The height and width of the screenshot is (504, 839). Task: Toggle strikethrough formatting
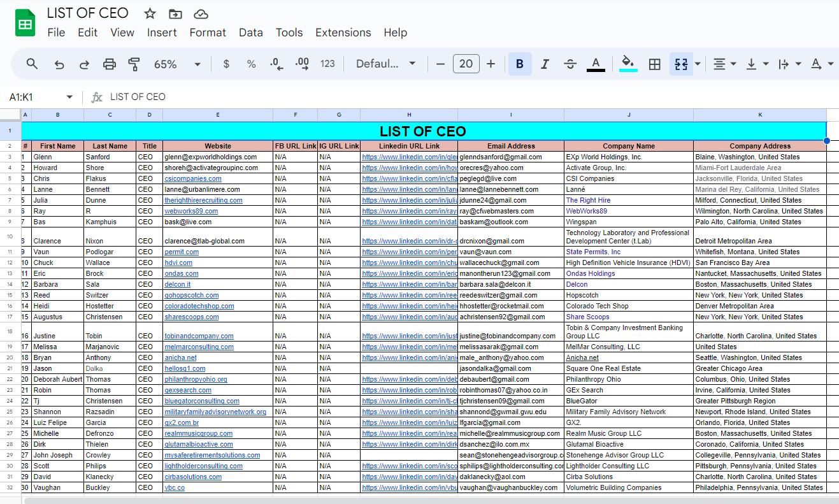pyautogui.click(x=570, y=64)
